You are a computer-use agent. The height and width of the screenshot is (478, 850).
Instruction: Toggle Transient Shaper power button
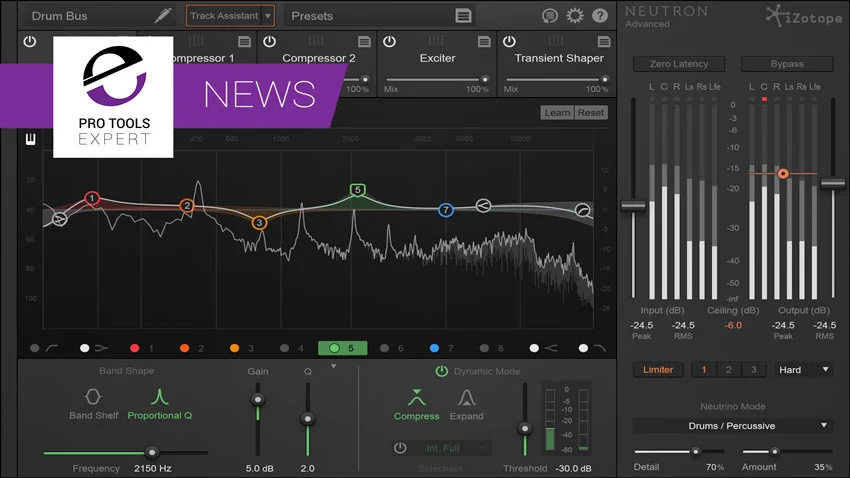pyautogui.click(x=509, y=41)
